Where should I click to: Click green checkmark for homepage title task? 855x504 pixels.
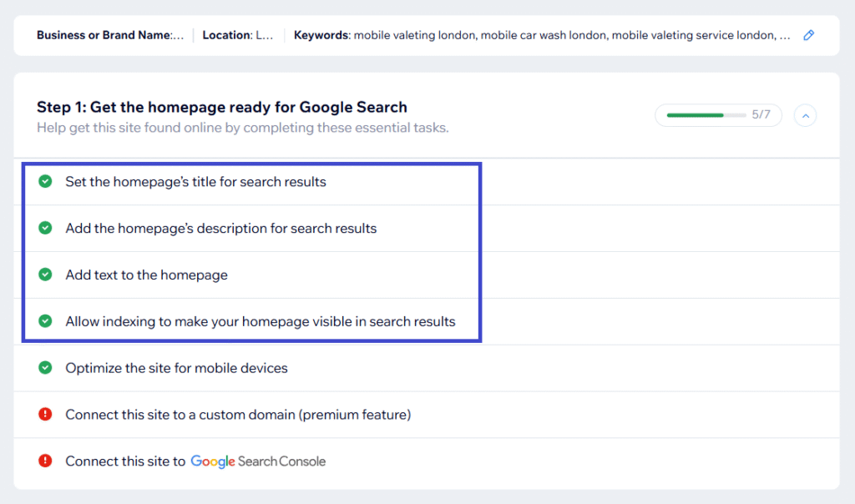(x=45, y=181)
